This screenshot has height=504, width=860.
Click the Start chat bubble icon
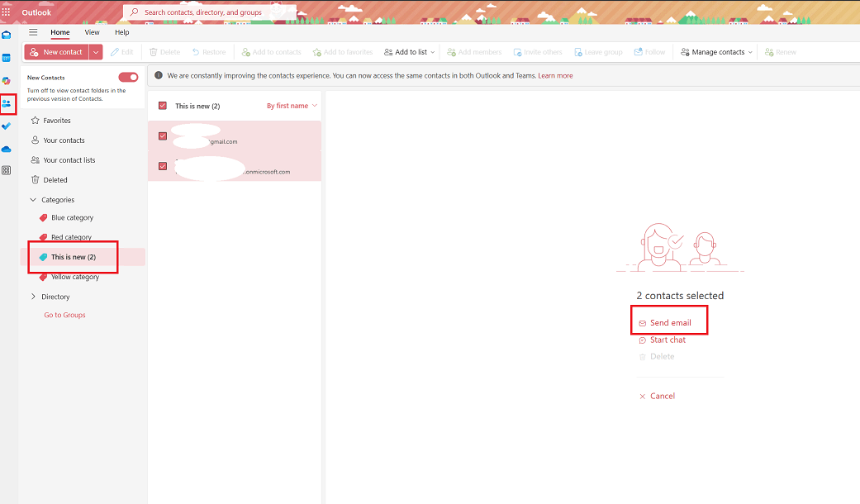coord(642,340)
